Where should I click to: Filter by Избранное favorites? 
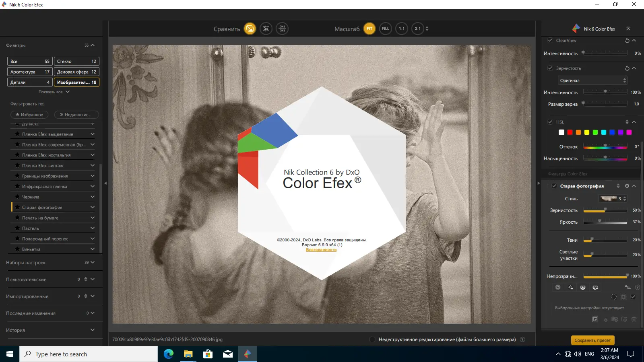pos(29,115)
